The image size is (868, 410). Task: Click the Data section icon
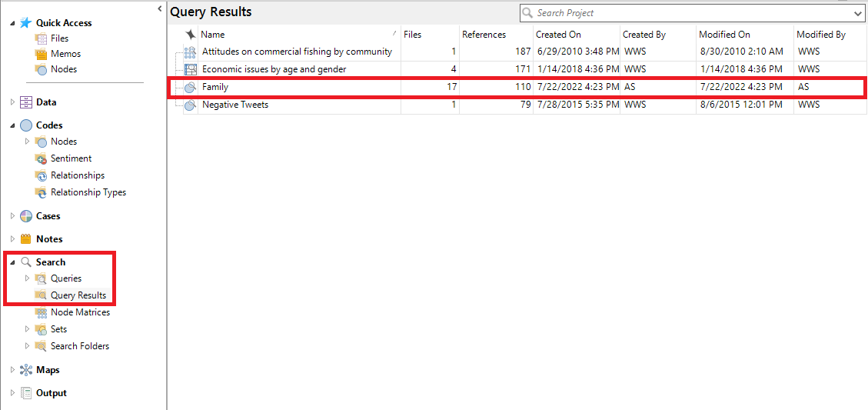click(26, 102)
